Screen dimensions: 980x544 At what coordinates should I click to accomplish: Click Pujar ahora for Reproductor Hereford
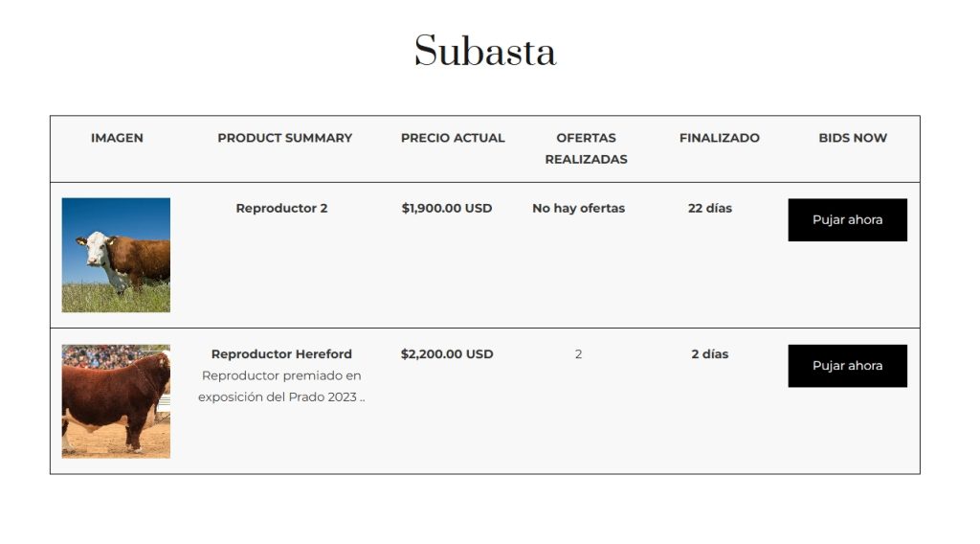point(847,365)
